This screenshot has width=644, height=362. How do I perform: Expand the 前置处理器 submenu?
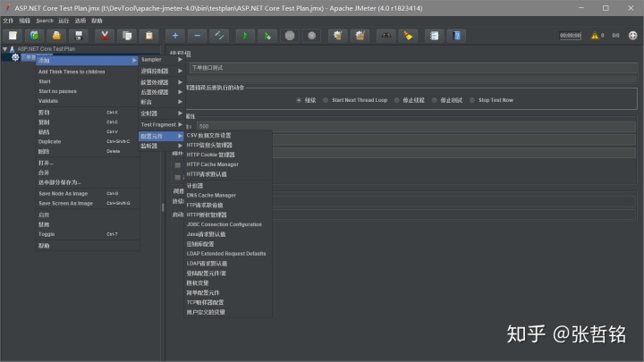[x=161, y=82]
